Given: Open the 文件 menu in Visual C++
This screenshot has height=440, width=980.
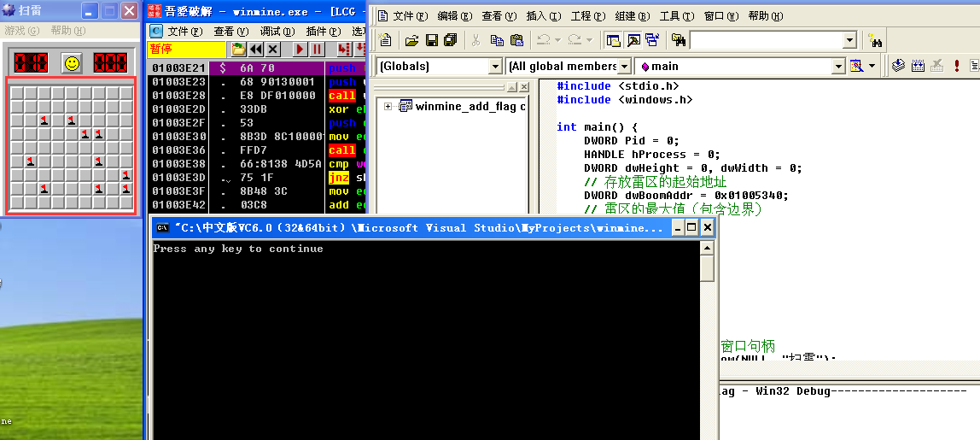Looking at the screenshot, I should click(x=411, y=16).
